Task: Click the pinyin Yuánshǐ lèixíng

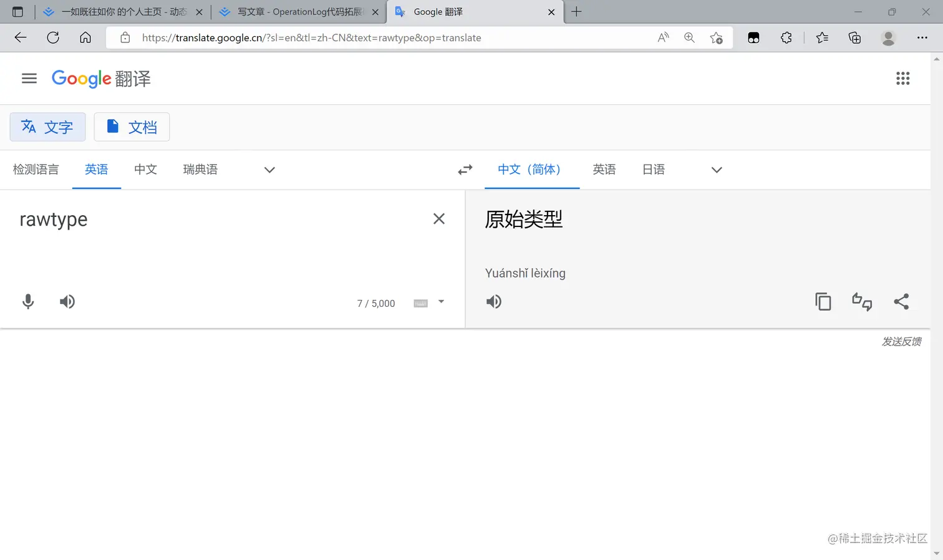Action: pyautogui.click(x=525, y=273)
